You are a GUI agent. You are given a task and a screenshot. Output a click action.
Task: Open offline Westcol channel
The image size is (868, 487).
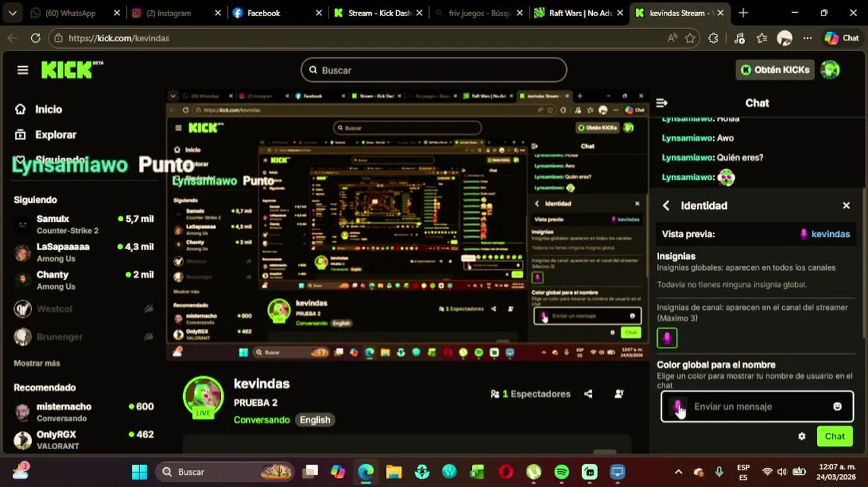pos(85,308)
